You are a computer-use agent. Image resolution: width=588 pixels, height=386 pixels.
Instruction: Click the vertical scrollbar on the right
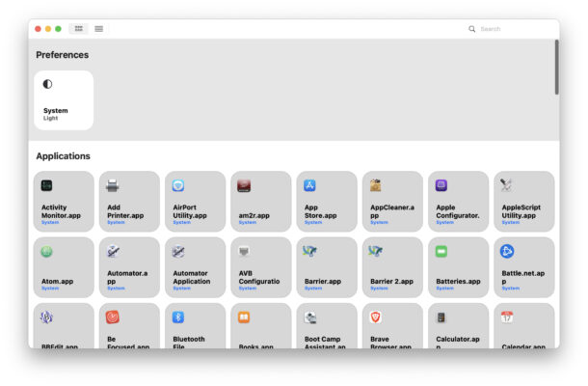click(555, 68)
